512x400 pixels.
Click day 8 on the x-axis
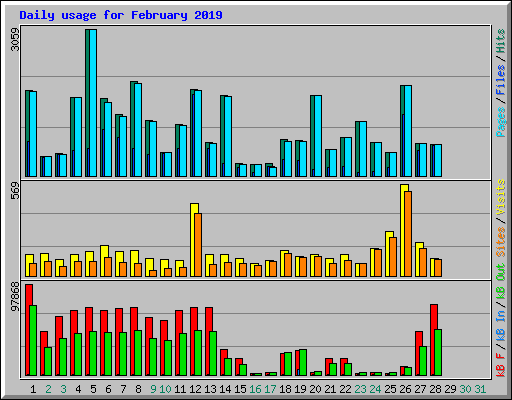coord(138,389)
